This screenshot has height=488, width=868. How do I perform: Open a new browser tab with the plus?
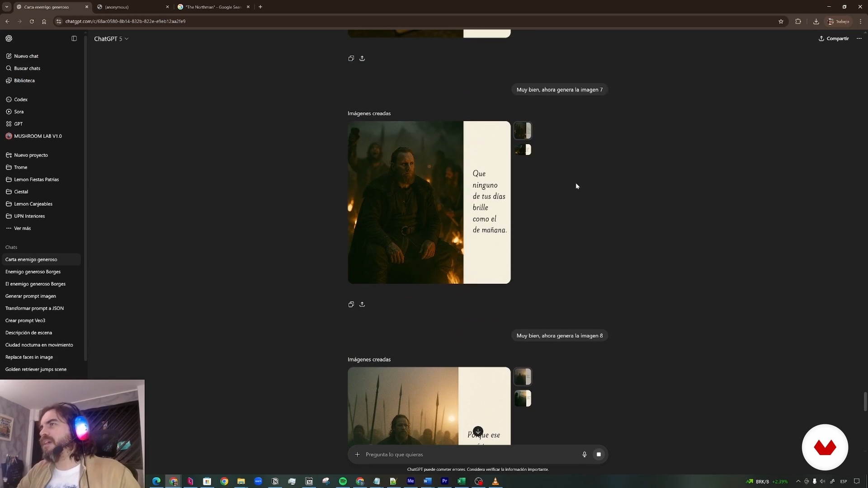(x=260, y=7)
